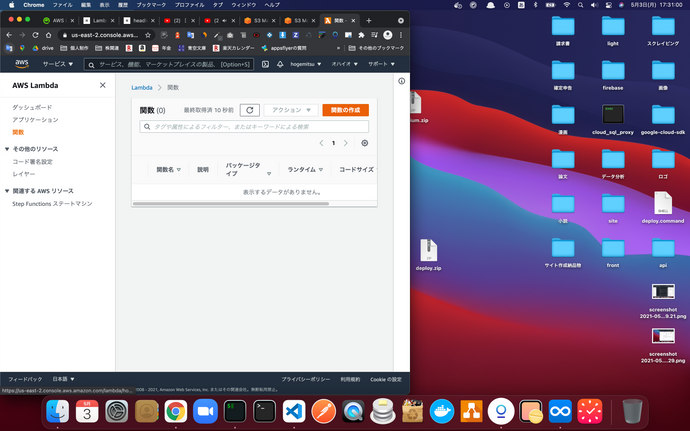Open レイヤー in Lambda sidebar

coord(24,174)
